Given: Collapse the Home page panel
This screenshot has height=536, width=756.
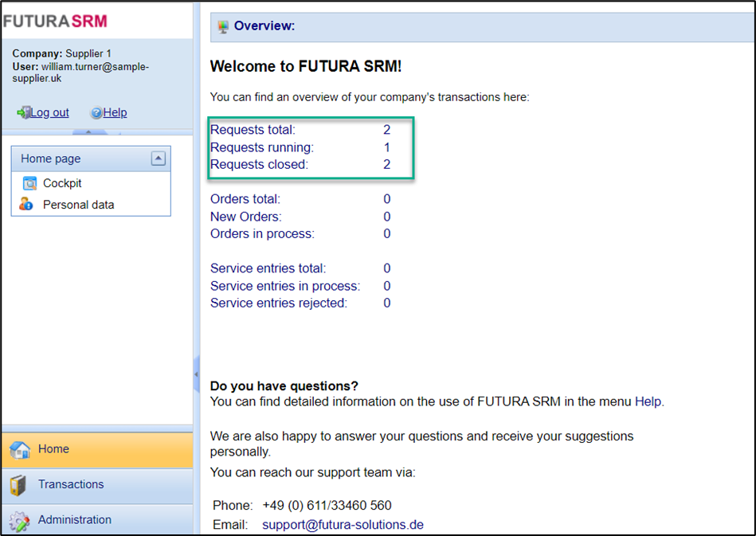Looking at the screenshot, I should [x=158, y=158].
